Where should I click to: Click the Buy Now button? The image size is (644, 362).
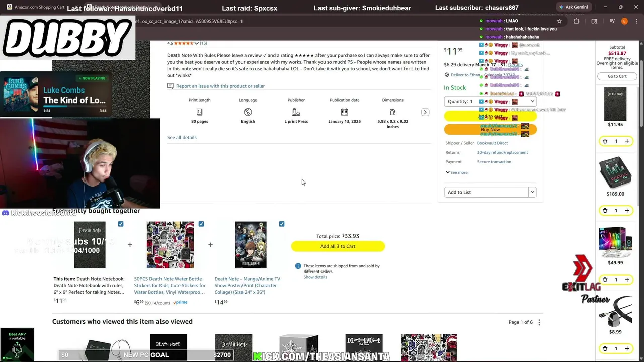(491, 130)
